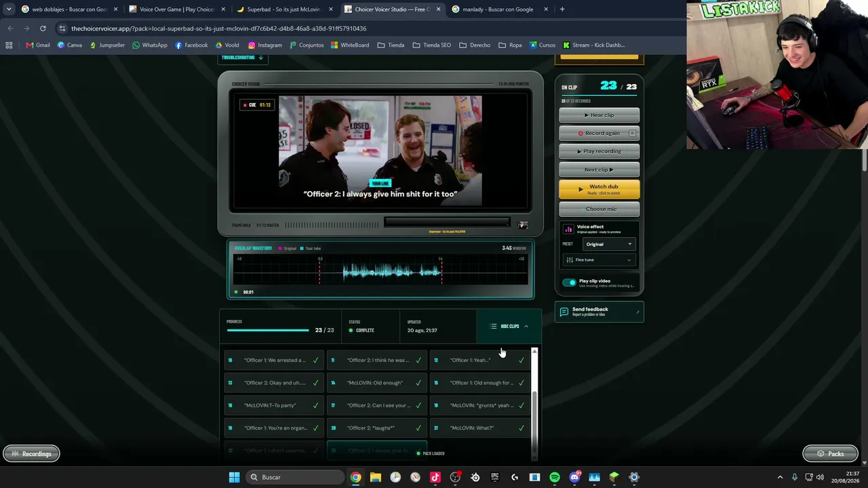Open the tab search arrow in Chrome
The height and width of the screenshot is (488, 868).
point(9,9)
